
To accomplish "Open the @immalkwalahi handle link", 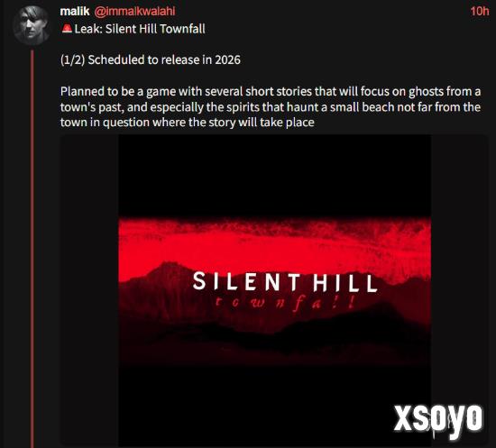I will tap(134, 12).
